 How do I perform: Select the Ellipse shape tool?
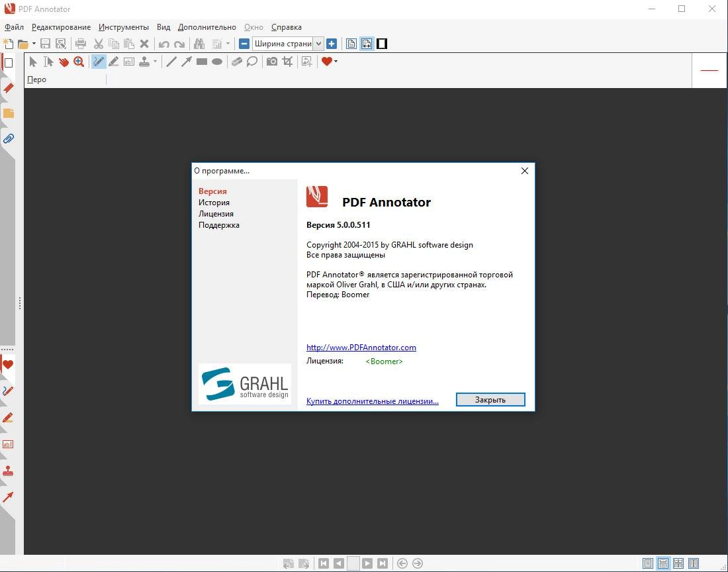[217, 62]
